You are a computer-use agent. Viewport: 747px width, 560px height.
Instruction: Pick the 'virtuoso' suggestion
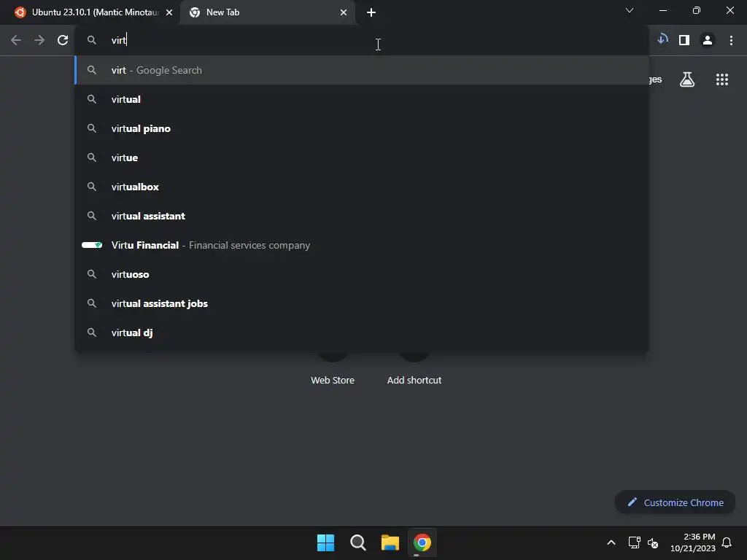(x=362, y=274)
